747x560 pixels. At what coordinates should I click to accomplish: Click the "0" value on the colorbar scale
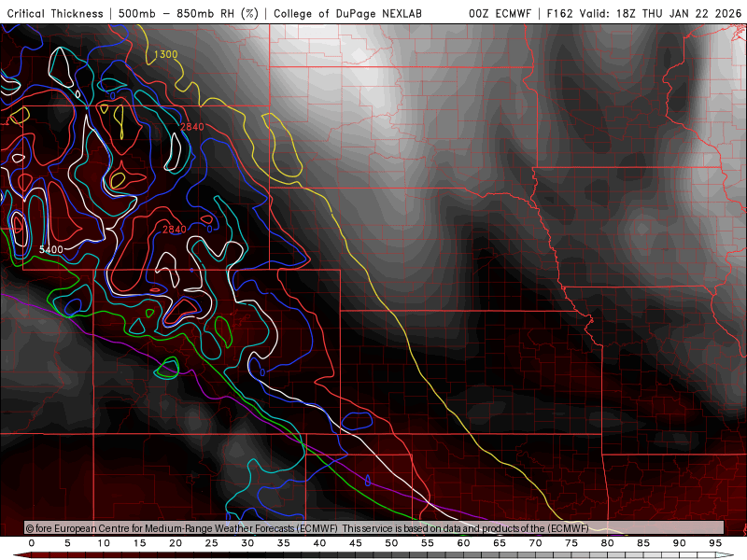point(32,543)
